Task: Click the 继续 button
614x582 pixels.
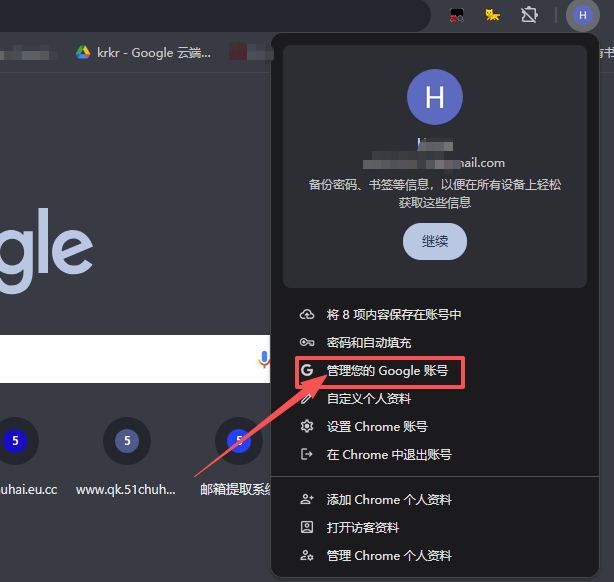Action: pos(435,241)
